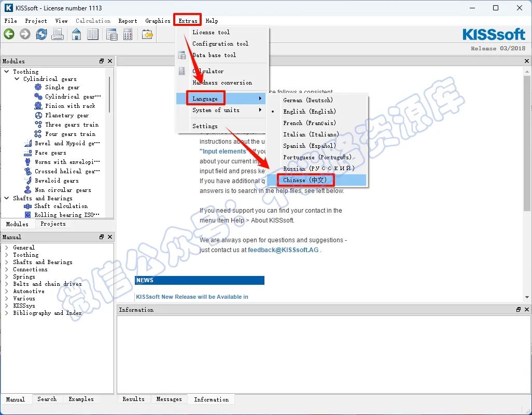Click the feedback@KISSsoft.AG link
The width and height of the screenshot is (532, 415).
[x=283, y=250]
